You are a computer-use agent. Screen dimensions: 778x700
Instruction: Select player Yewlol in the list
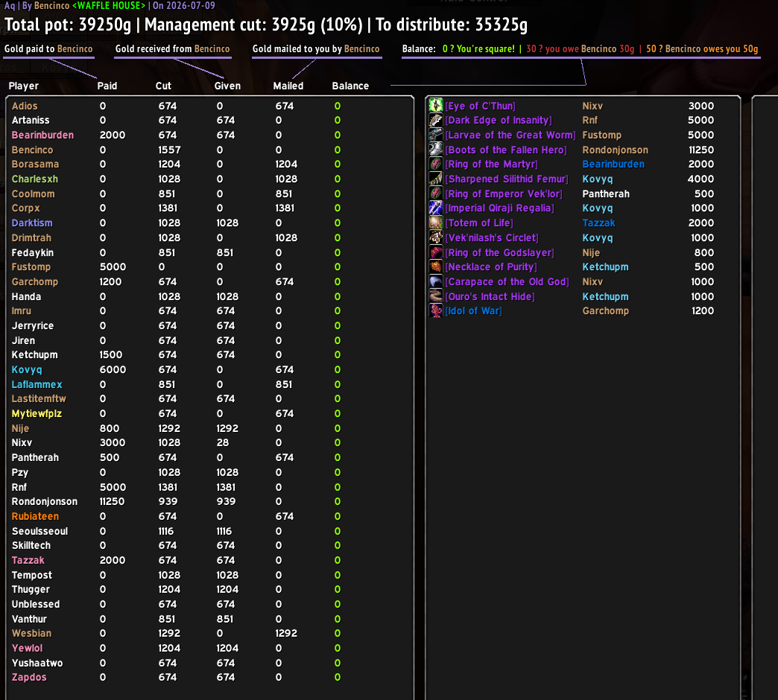tap(28, 648)
